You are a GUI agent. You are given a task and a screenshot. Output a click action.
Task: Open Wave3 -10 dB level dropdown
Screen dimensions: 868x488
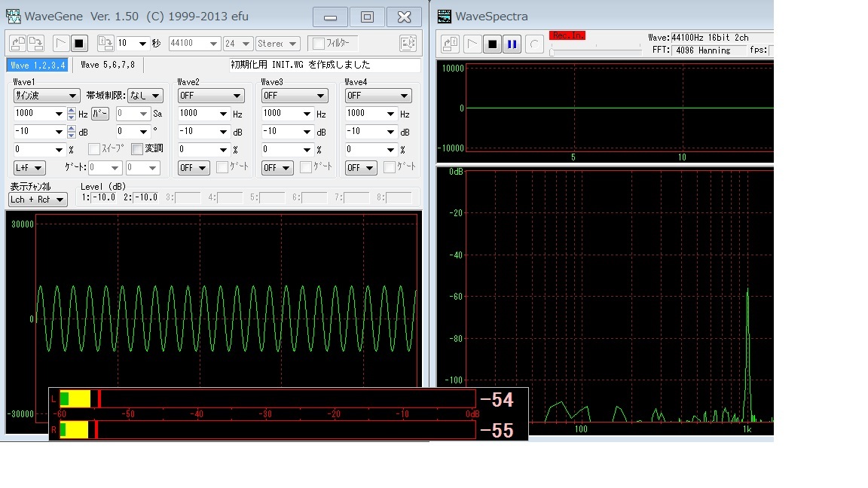click(x=287, y=132)
